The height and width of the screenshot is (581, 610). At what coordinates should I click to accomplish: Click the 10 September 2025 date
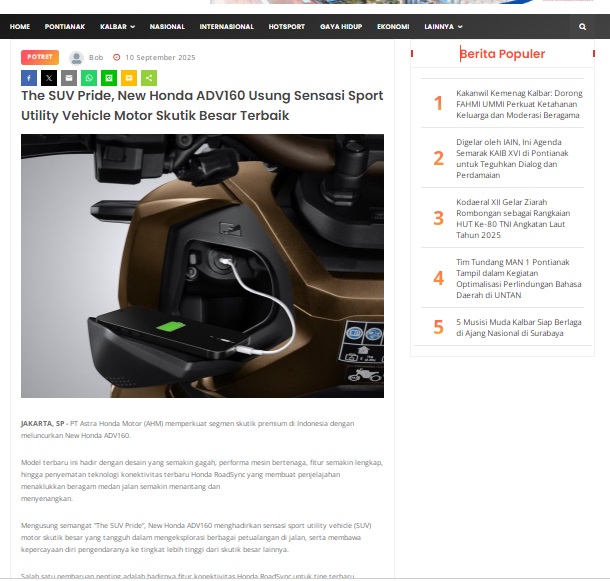click(160, 58)
